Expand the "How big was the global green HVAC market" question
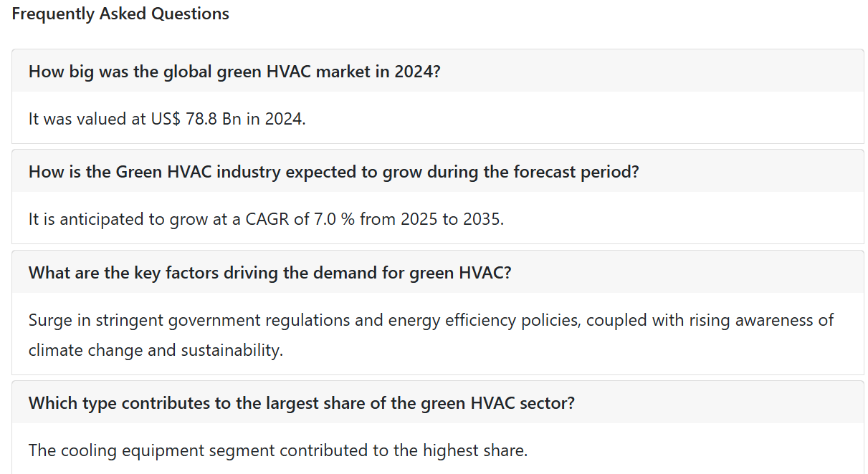The image size is (868, 474). click(x=437, y=71)
